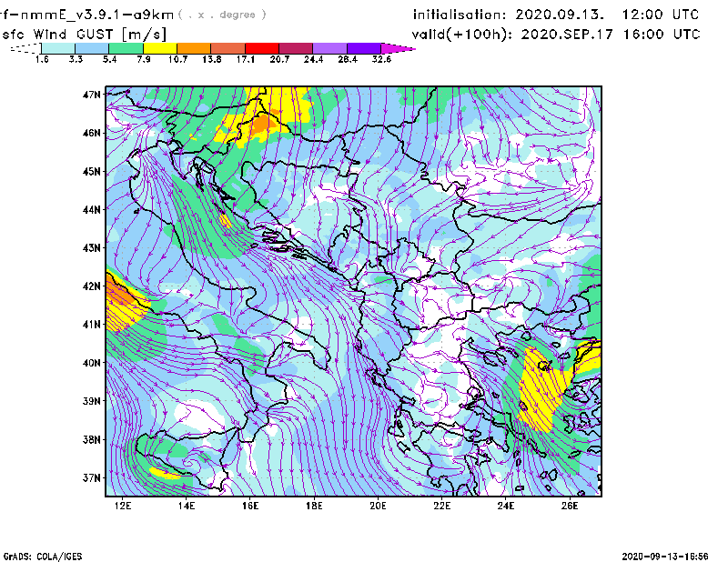This screenshot has height=562, width=728.
Task: Click the 45N latitude label
Action: coord(92,171)
